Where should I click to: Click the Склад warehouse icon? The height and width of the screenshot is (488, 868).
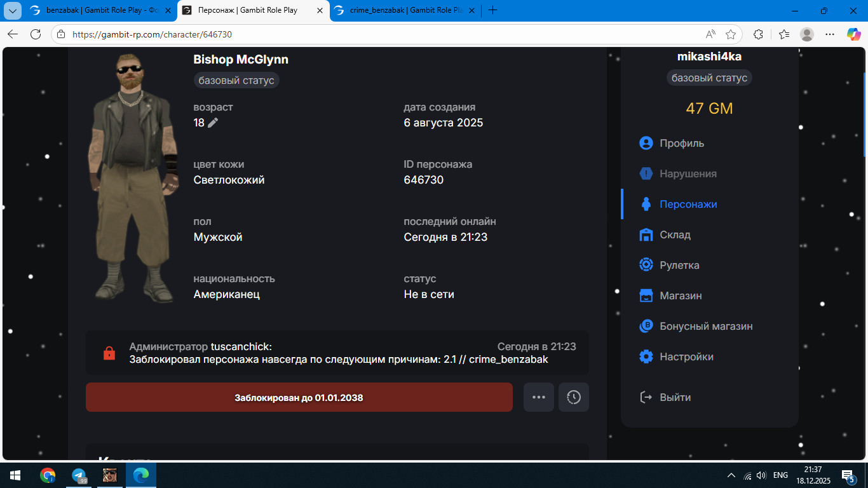pyautogui.click(x=646, y=234)
